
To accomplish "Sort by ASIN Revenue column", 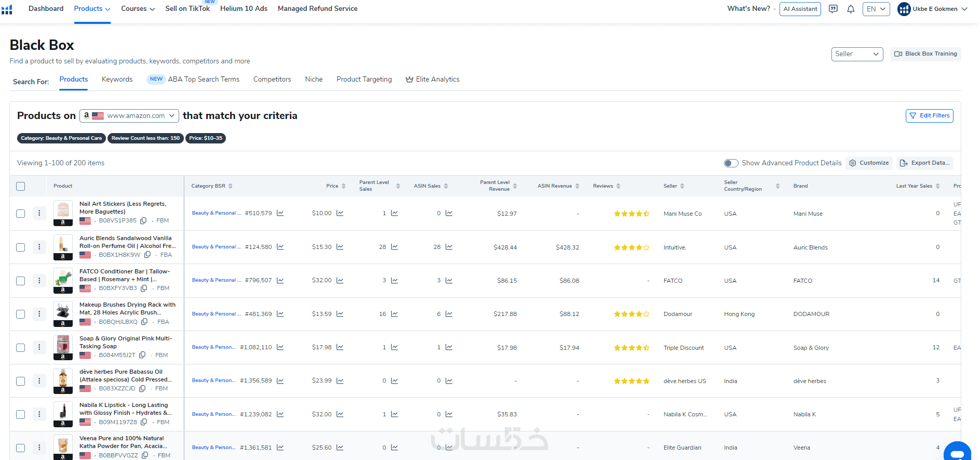I will 578,186.
